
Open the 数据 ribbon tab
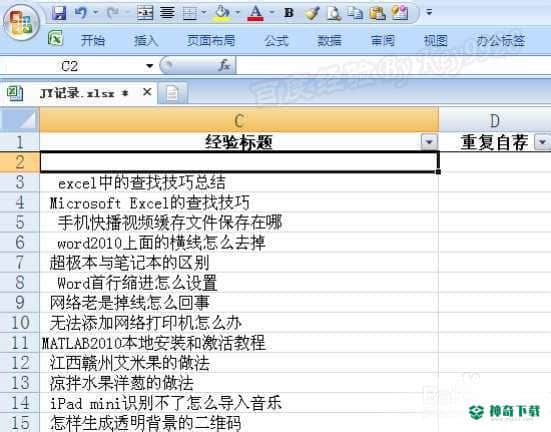coord(329,40)
